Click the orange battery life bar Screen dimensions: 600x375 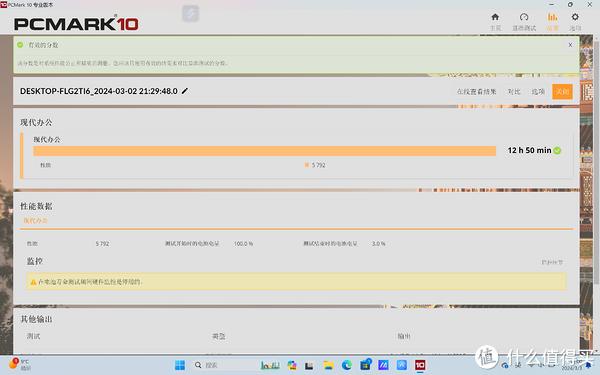pos(264,151)
